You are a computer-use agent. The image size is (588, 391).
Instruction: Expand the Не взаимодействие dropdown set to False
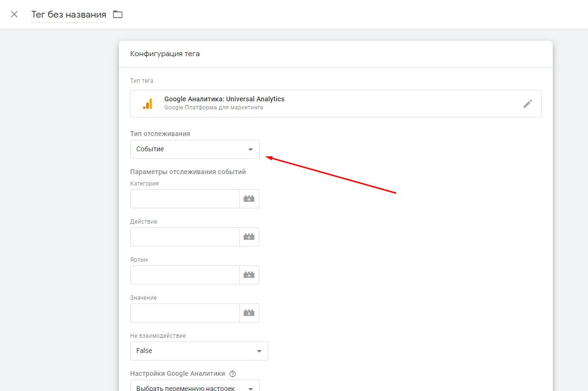point(199,351)
